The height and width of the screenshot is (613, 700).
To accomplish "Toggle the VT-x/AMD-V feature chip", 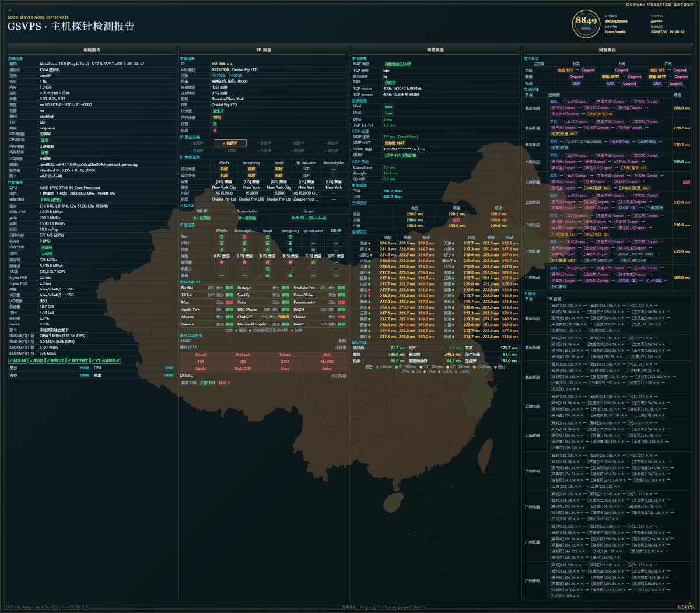I will [x=106, y=360].
